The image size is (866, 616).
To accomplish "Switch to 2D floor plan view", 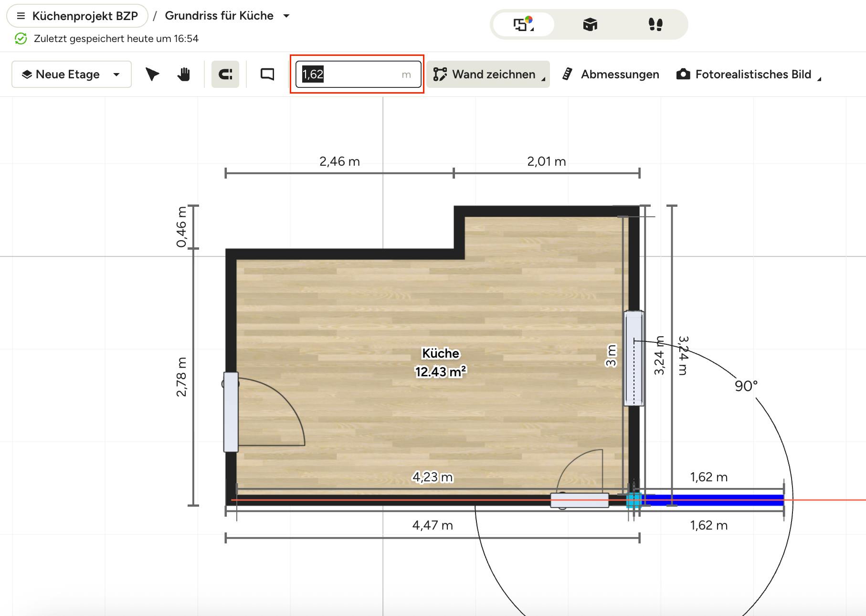I will coord(523,24).
